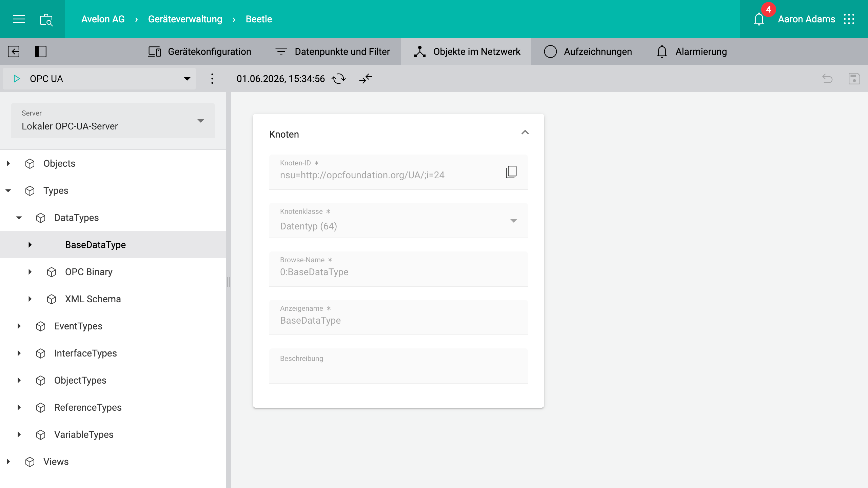The width and height of the screenshot is (868, 488).
Task: Click the undo arrow icon
Action: click(x=827, y=79)
